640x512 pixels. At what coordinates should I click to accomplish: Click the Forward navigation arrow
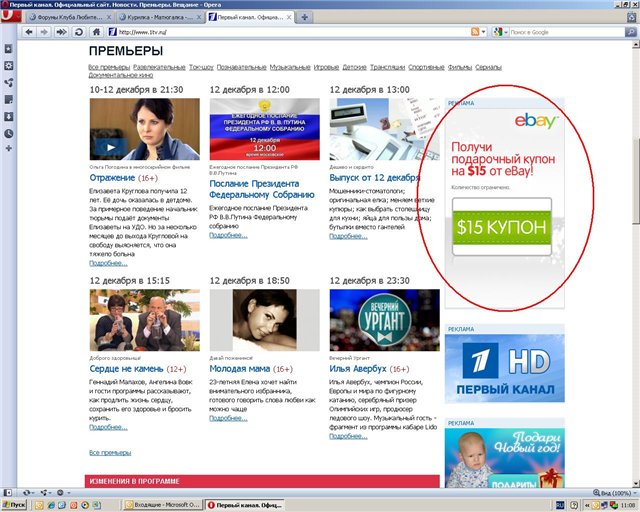pos(44,32)
